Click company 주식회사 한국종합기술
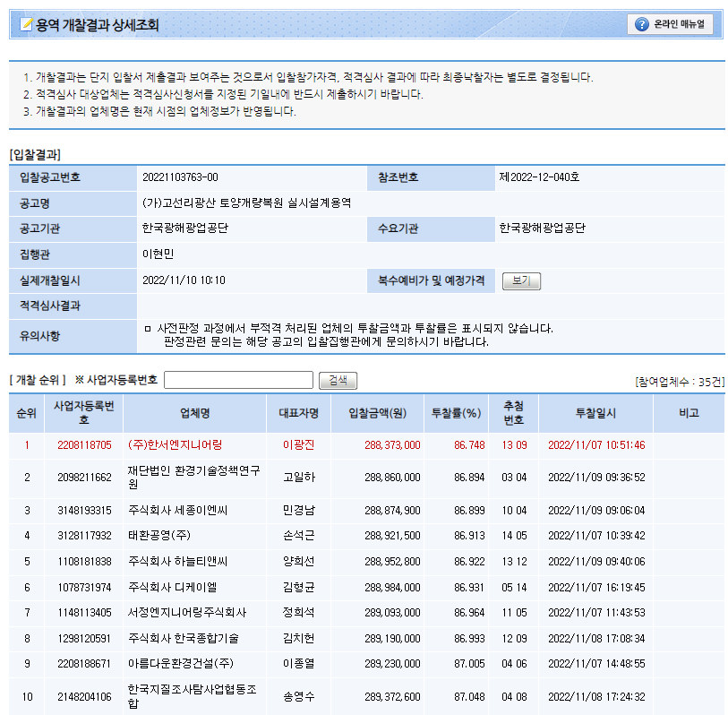728x715 pixels. (x=184, y=639)
